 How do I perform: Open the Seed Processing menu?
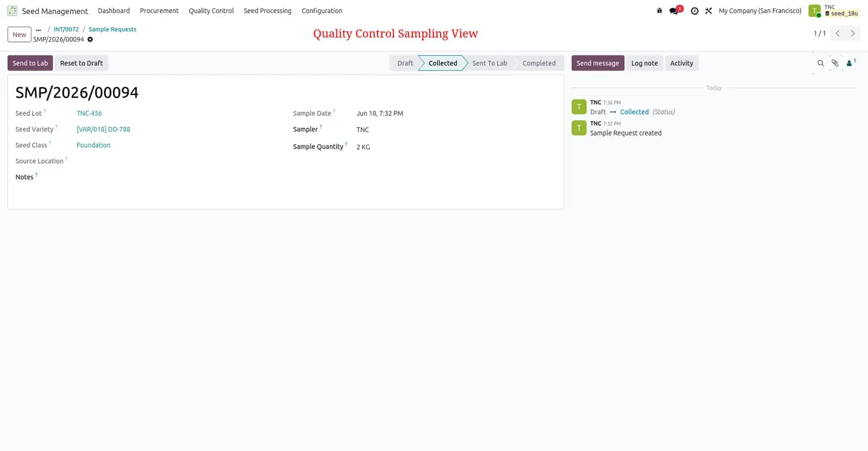[x=267, y=11]
